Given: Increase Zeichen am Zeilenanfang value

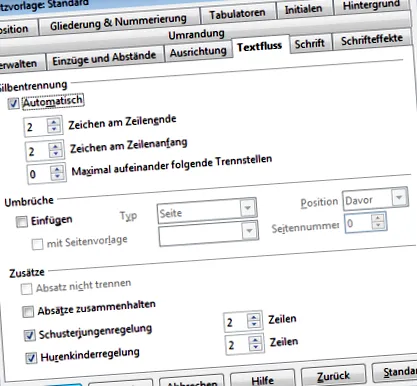Looking at the screenshot, I should (x=55, y=146).
